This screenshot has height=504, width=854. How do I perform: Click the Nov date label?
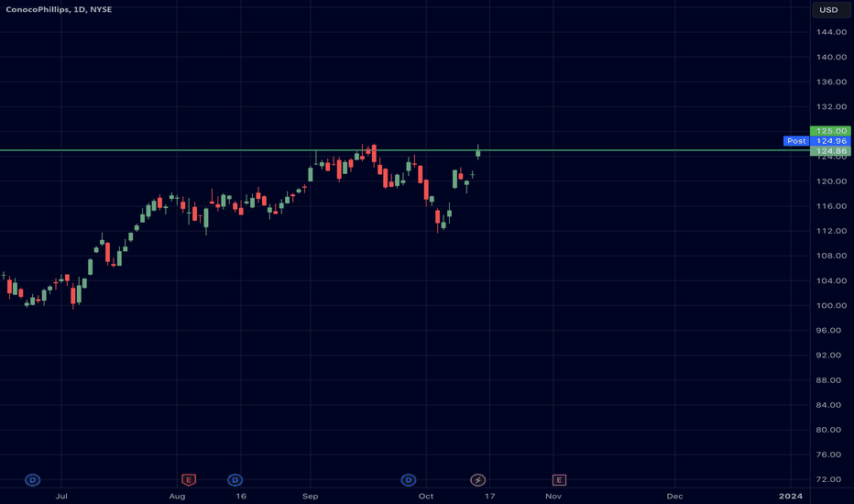[553, 497]
